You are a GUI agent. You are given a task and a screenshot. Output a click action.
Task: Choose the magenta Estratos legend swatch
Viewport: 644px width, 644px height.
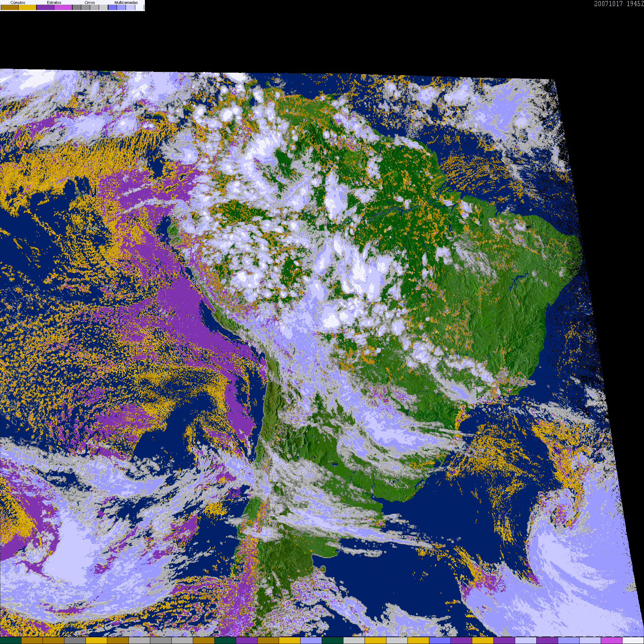click(63, 7)
